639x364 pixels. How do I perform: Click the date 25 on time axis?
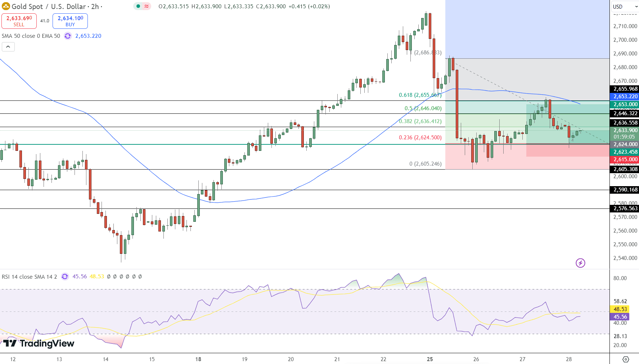430,359
